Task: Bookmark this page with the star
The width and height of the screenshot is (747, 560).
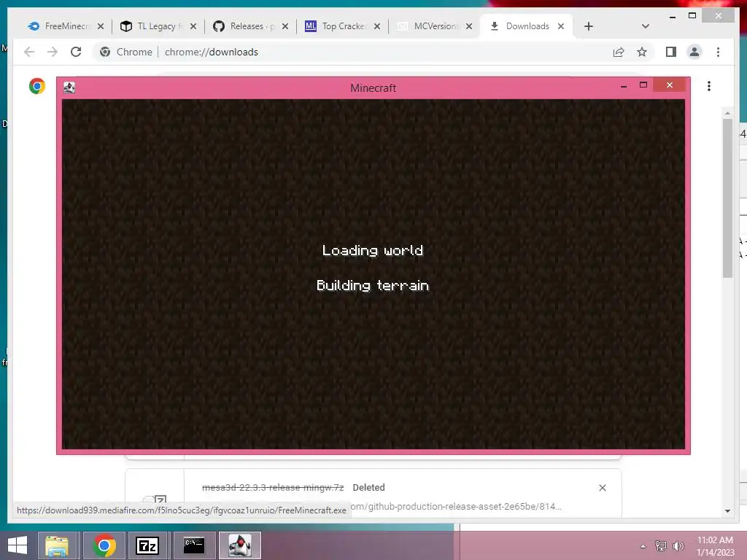Action: 642,52
